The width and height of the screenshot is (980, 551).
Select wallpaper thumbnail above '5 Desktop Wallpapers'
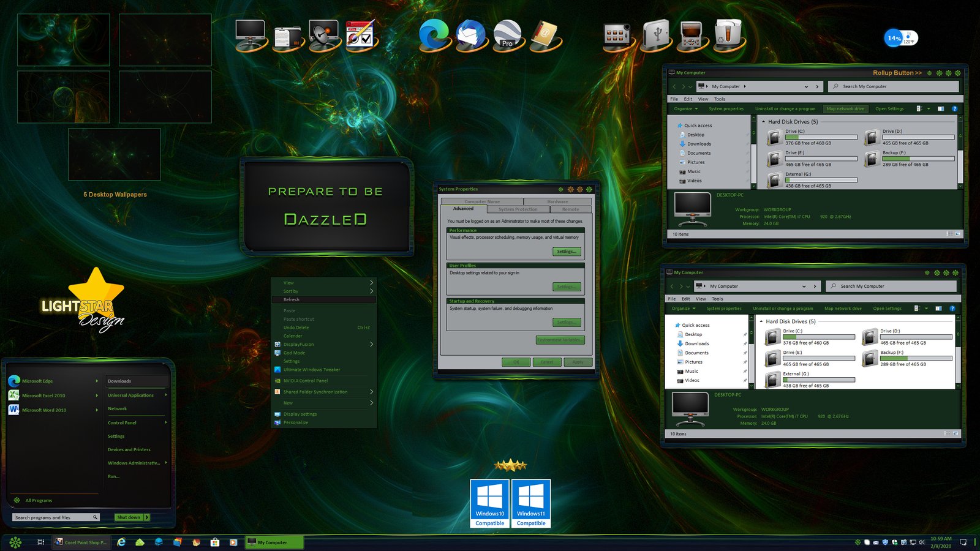[x=115, y=154]
